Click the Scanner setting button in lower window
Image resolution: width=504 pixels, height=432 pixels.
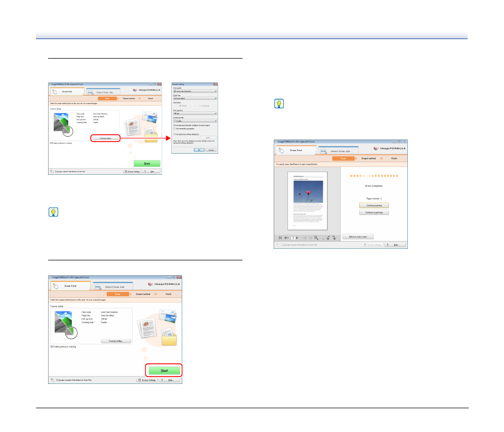coord(116,341)
